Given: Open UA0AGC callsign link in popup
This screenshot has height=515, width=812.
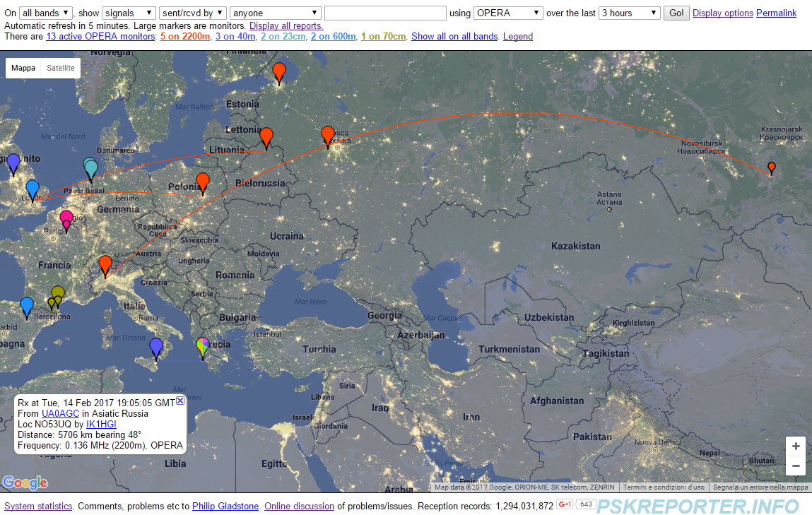Looking at the screenshot, I should (x=60, y=413).
